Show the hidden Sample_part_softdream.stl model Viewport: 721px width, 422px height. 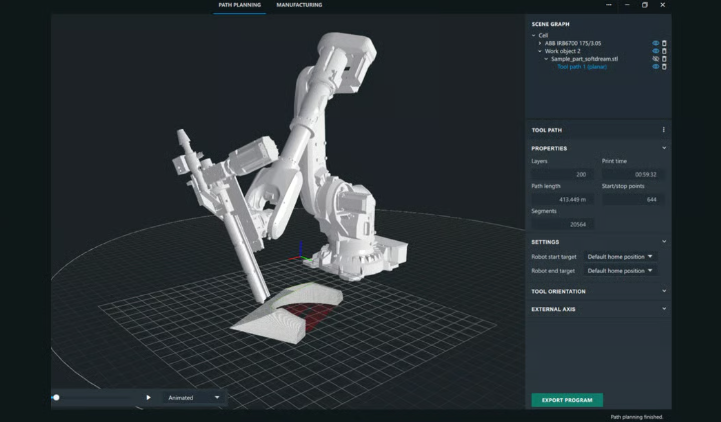656,59
